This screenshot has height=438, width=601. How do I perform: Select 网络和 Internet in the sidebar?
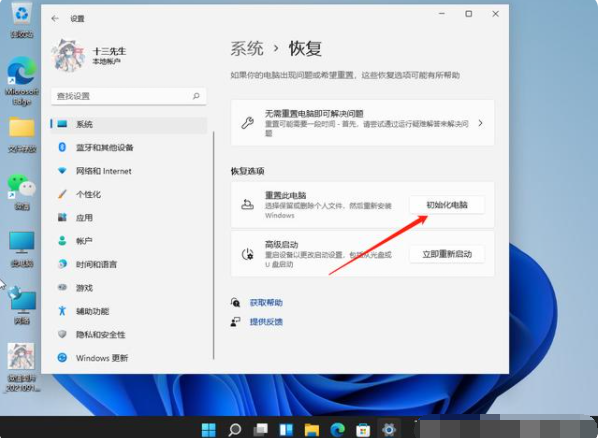(103, 171)
